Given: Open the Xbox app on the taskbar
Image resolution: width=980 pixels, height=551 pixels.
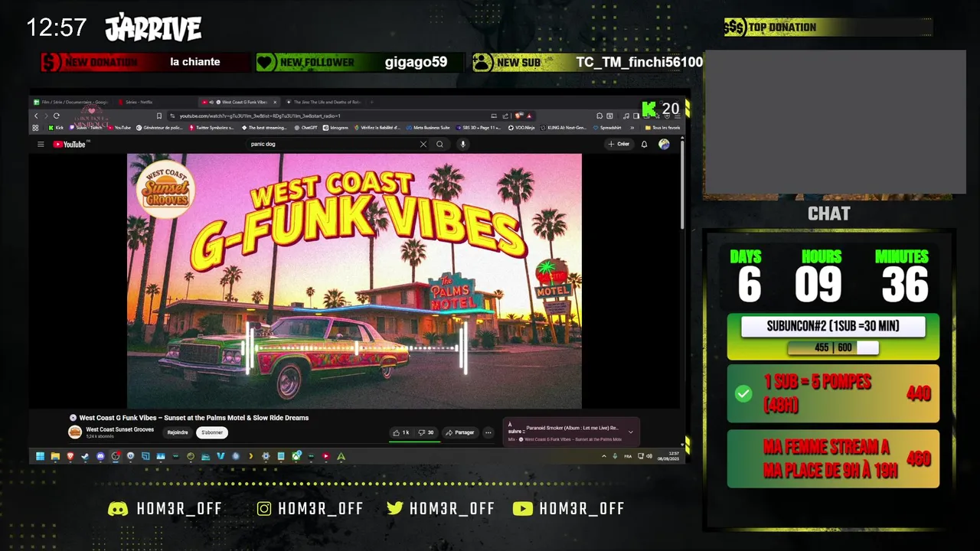Looking at the screenshot, I should pos(296,456).
